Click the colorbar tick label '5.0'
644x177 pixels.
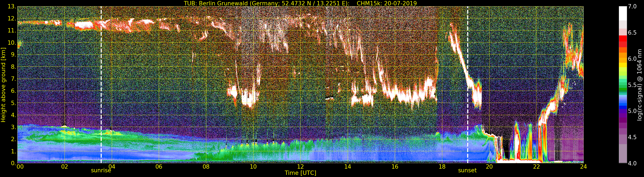pyautogui.click(x=632, y=111)
